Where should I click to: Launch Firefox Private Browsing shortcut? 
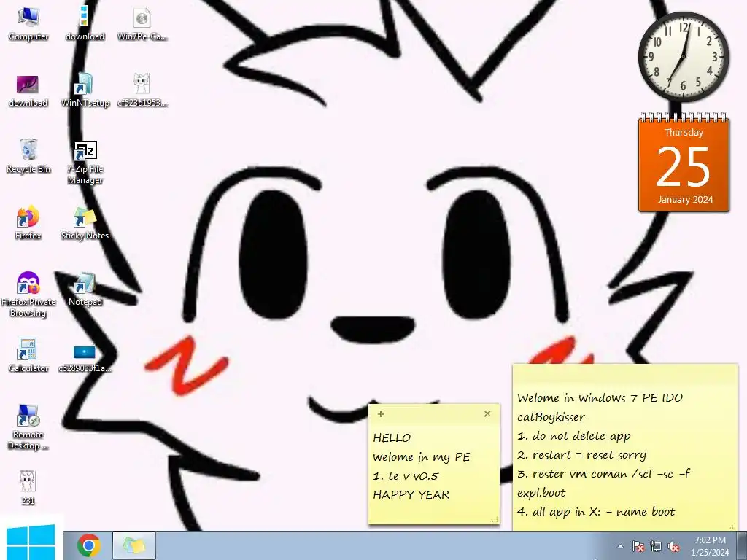point(28,295)
